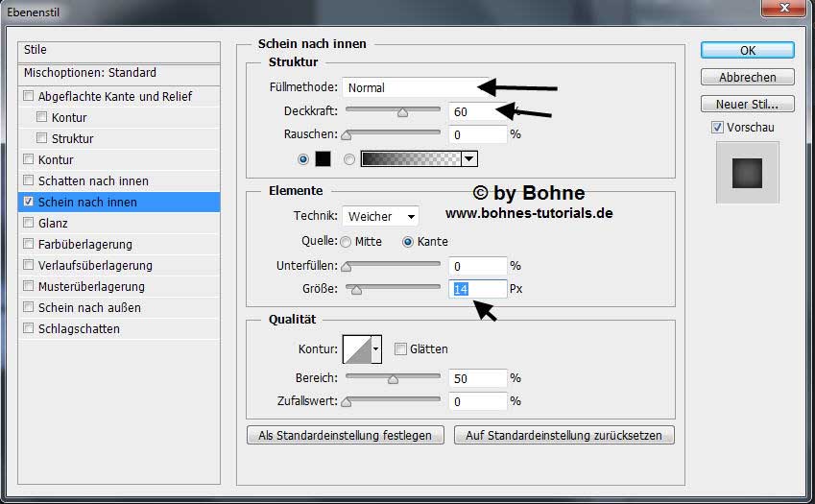Open the Technik dropdown

pyautogui.click(x=381, y=217)
